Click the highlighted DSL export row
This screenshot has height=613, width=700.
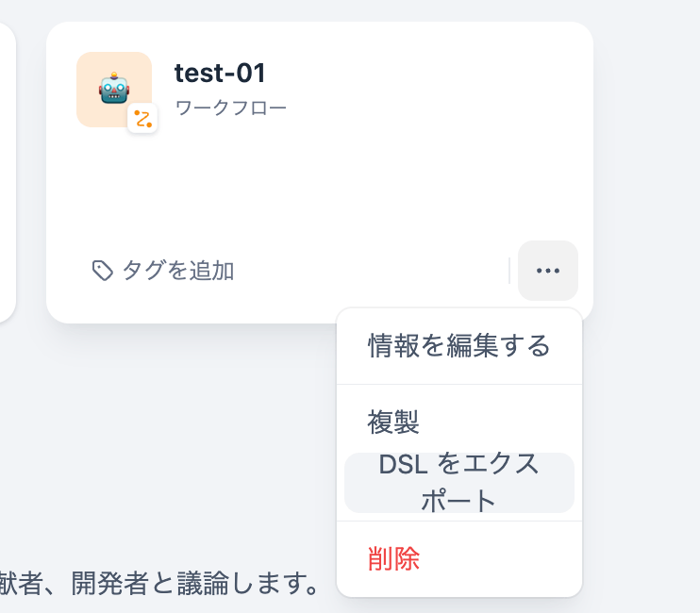tap(458, 483)
